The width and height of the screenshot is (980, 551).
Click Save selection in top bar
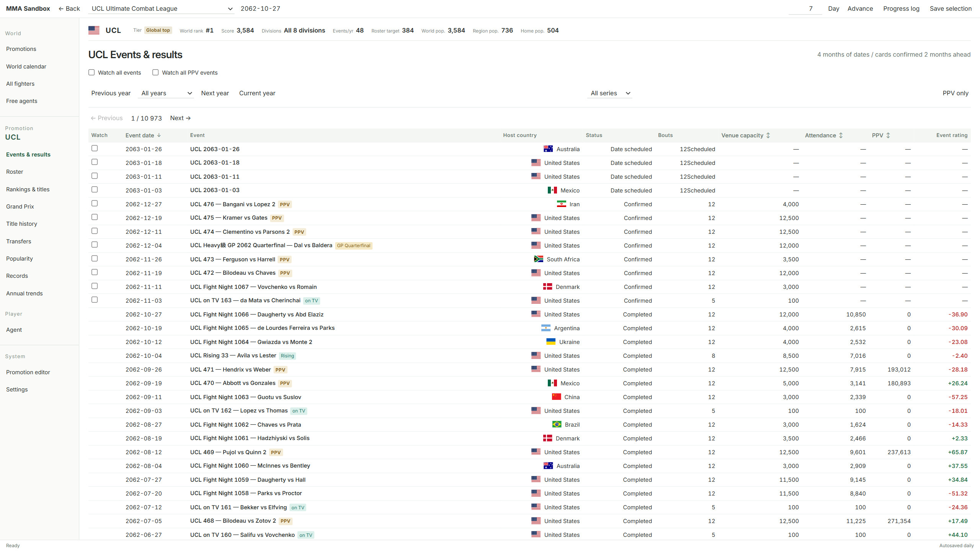click(951, 8)
